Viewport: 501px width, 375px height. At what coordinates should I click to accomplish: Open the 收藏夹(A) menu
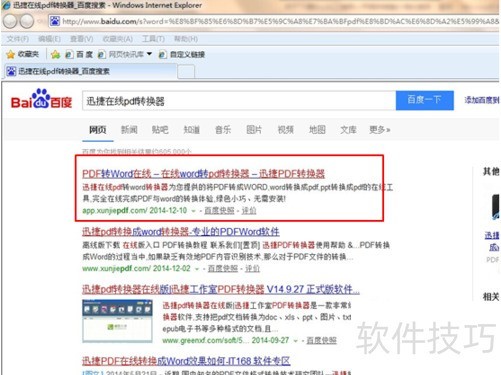point(117,39)
